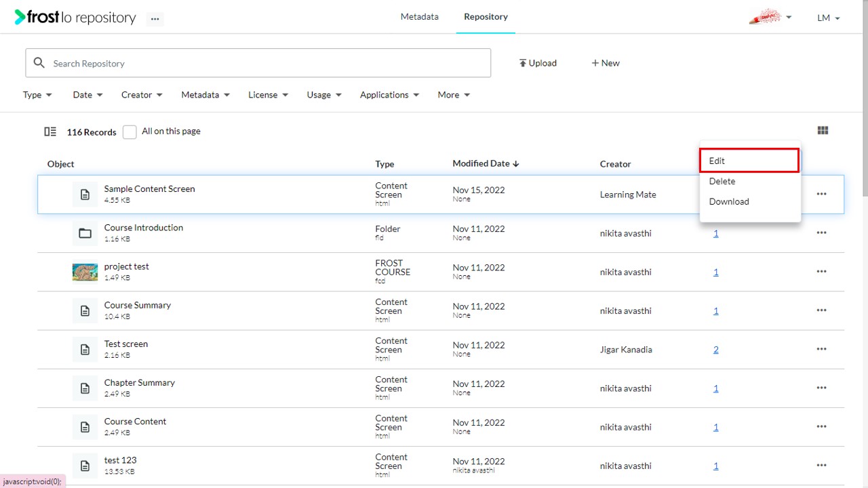Open the Applications filter dropdown
Viewport: 868px width, 488px height.
point(389,95)
